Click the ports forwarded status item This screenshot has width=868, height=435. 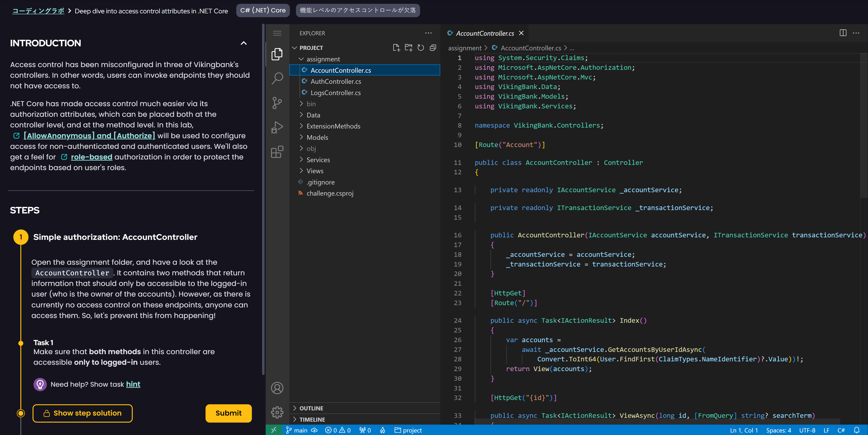click(x=365, y=430)
